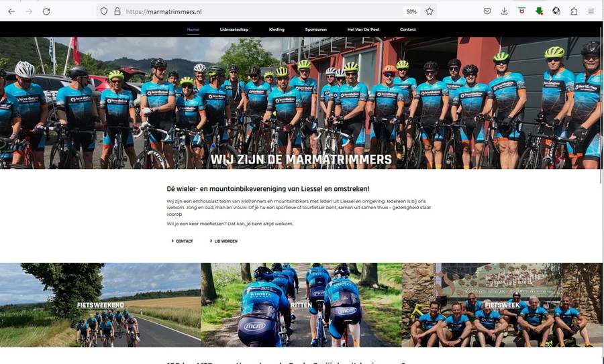Open the downloads arrow icon

[x=504, y=11]
